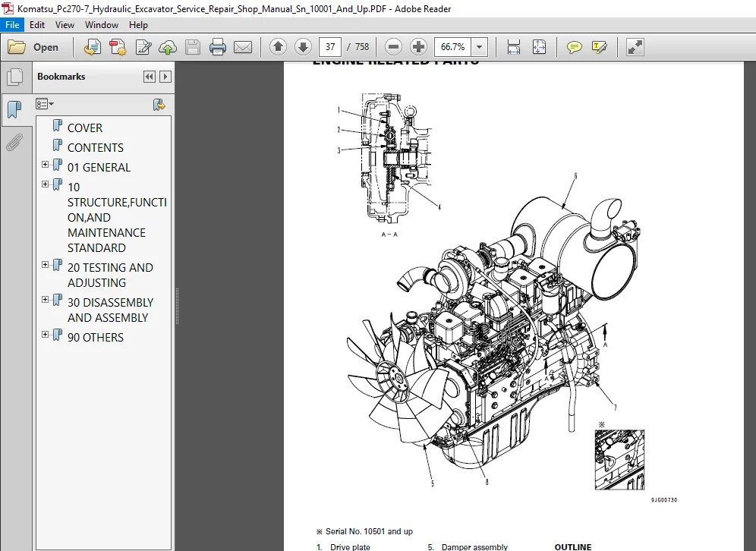
Task: Select the 30 DISASSEMBLY AND ASSEMBLY bookmark
Action: [x=110, y=310]
